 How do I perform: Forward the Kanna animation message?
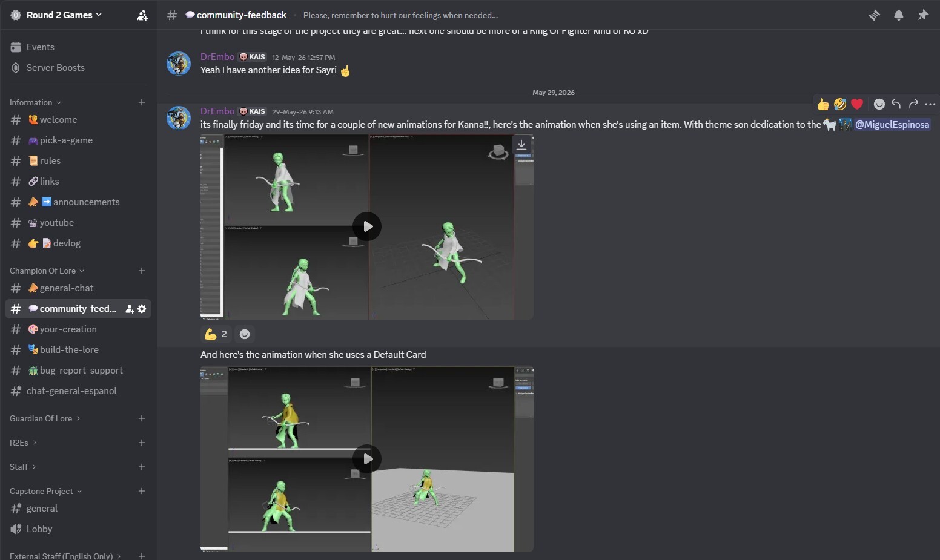[x=913, y=104]
